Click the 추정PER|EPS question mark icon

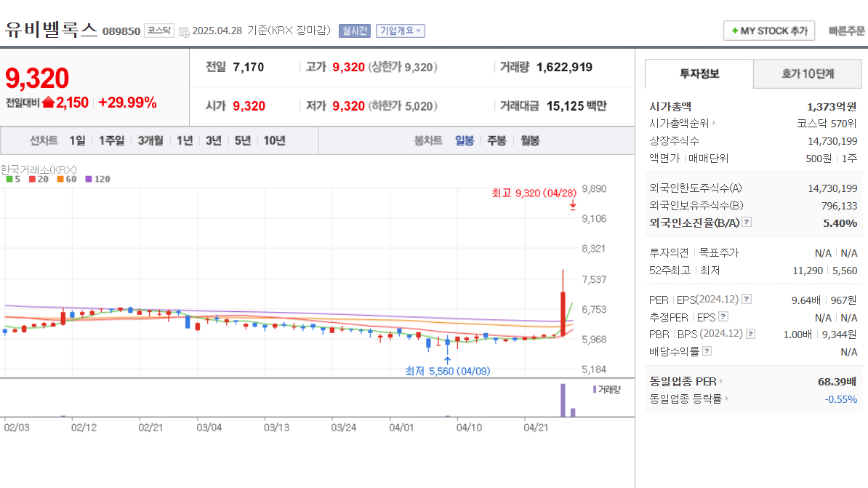(x=723, y=315)
